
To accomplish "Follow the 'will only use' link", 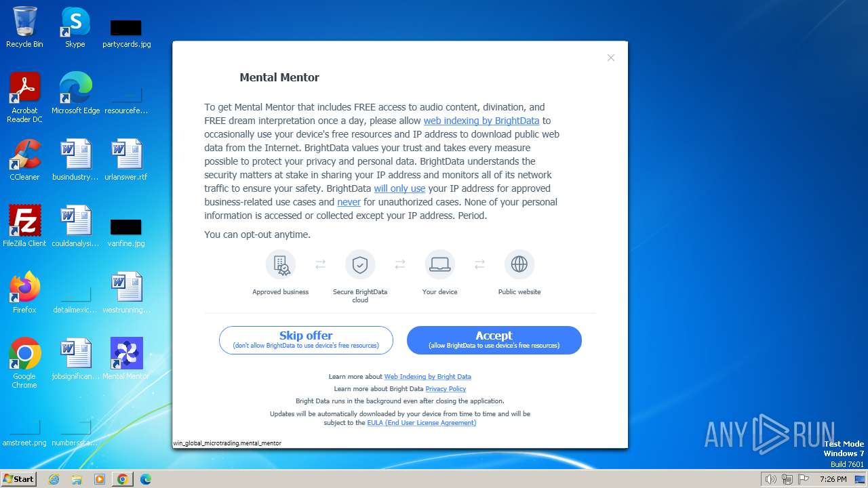I will click(x=399, y=188).
